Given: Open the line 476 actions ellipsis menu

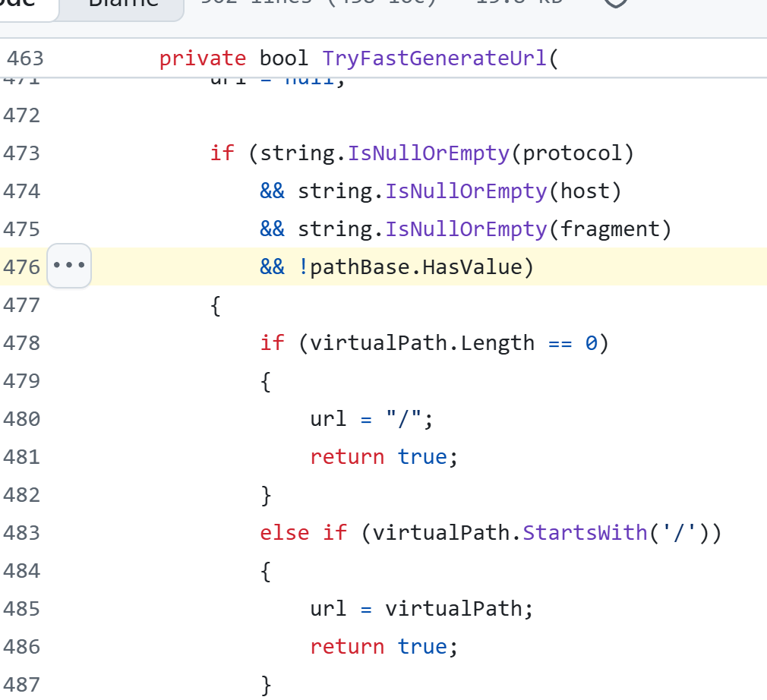Looking at the screenshot, I should (x=69, y=266).
